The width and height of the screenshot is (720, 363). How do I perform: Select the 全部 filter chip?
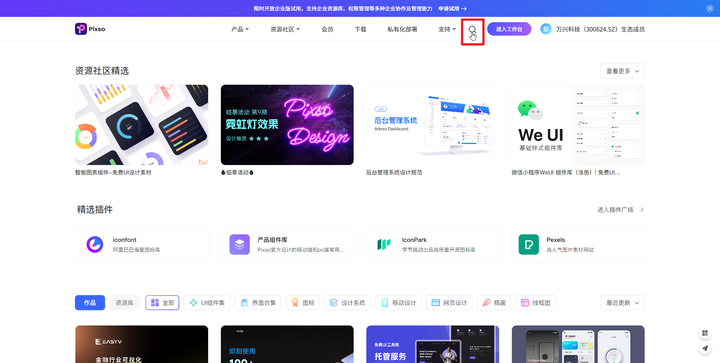[x=163, y=303]
